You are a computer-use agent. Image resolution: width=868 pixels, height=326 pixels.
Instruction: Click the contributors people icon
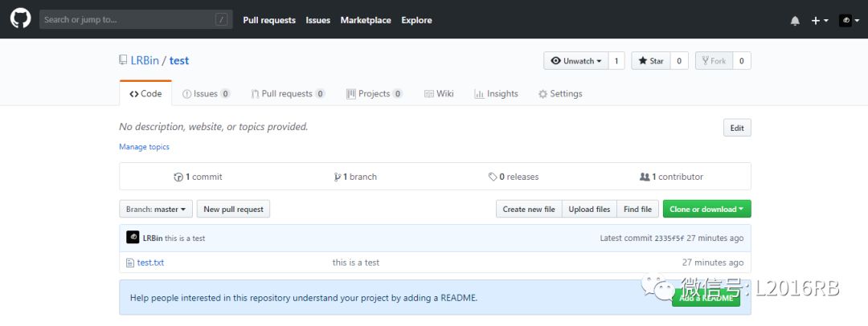click(644, 177)
